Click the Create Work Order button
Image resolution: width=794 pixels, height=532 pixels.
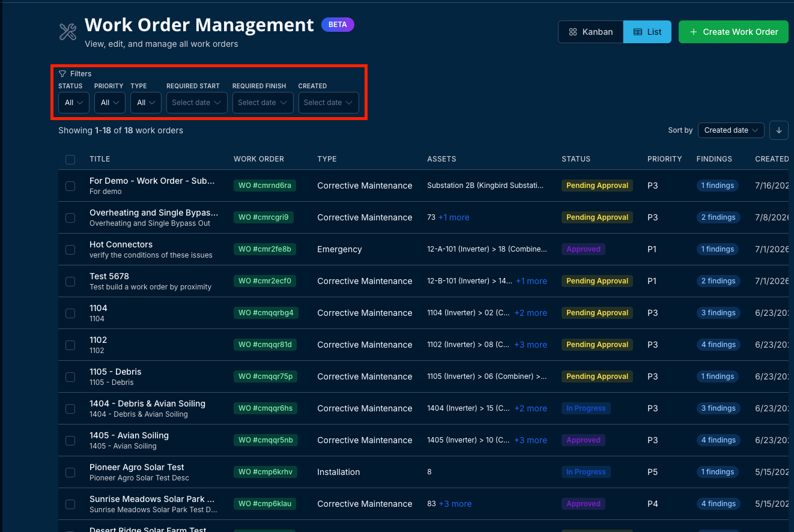tap(733, 32)
